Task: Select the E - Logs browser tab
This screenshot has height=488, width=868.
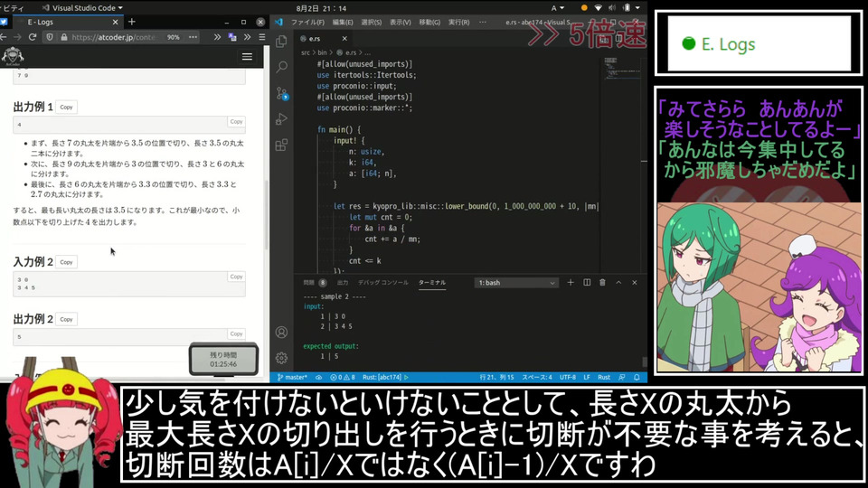Action: click(x=65, y=22)
